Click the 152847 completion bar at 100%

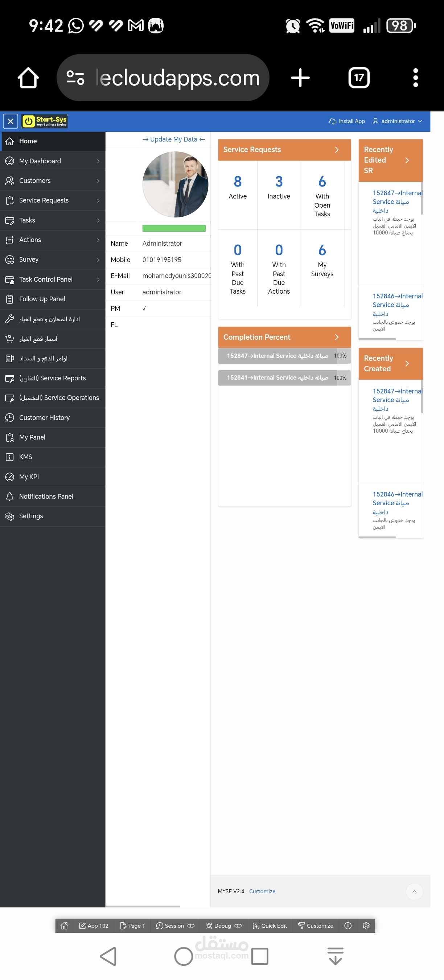coord(284,356)
